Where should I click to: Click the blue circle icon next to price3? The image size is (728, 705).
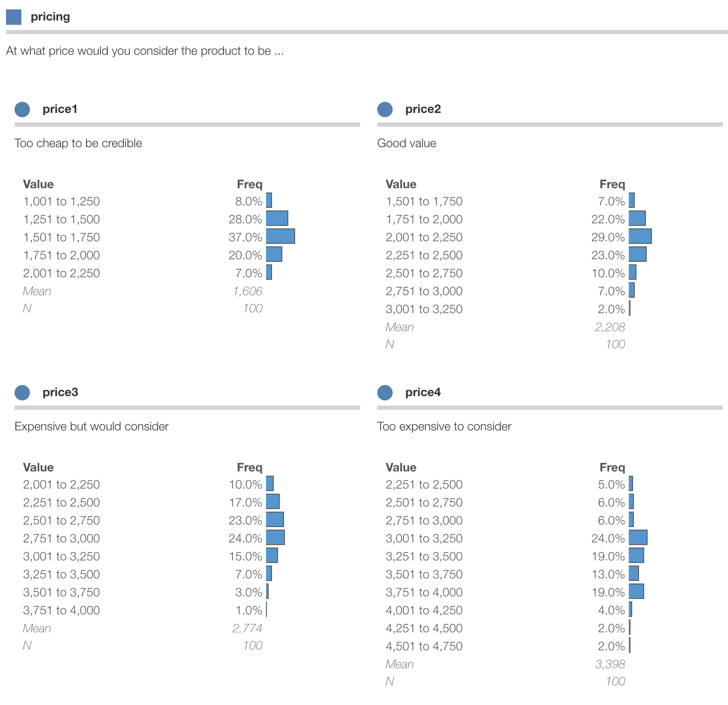pyautogui.click(x=22, y=393)
